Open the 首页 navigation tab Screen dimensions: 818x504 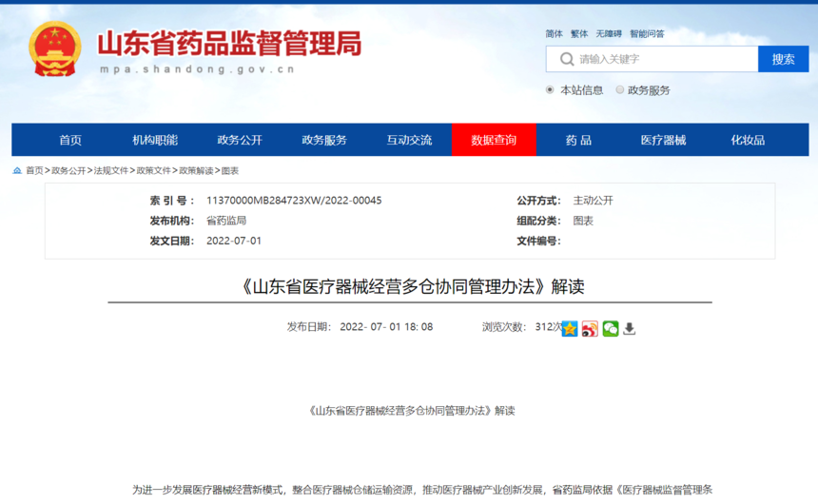(70, 140)
